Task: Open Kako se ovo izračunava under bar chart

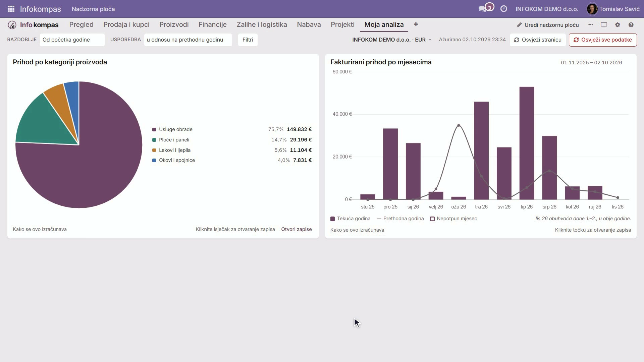Action: click(357, 230)
